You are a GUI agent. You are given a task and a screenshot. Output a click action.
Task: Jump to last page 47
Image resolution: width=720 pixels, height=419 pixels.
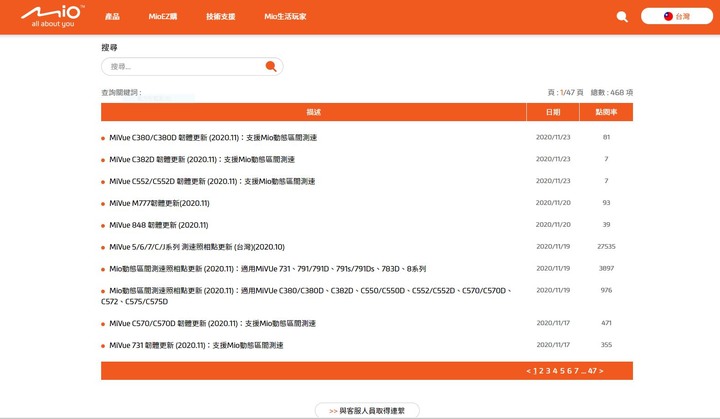point(592,371)
